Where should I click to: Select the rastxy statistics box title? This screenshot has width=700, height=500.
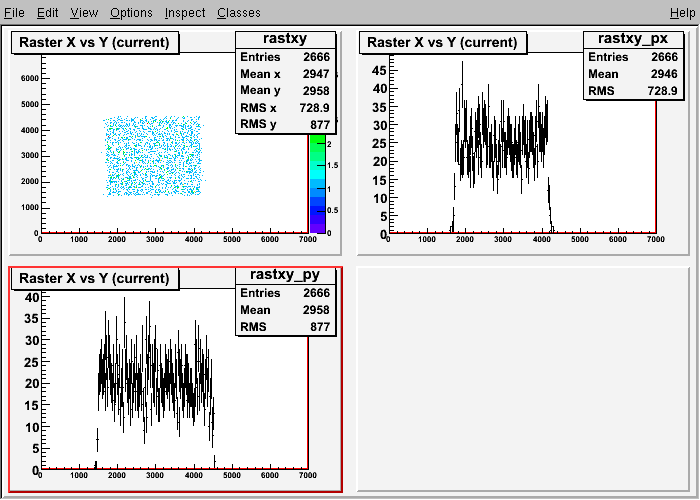285,39
